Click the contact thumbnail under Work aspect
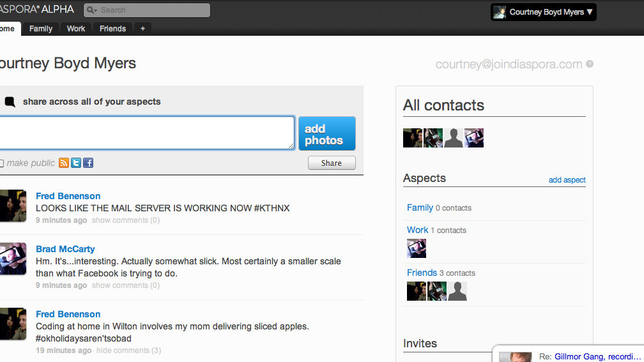The image size is (644, 362). coord(417,248)
